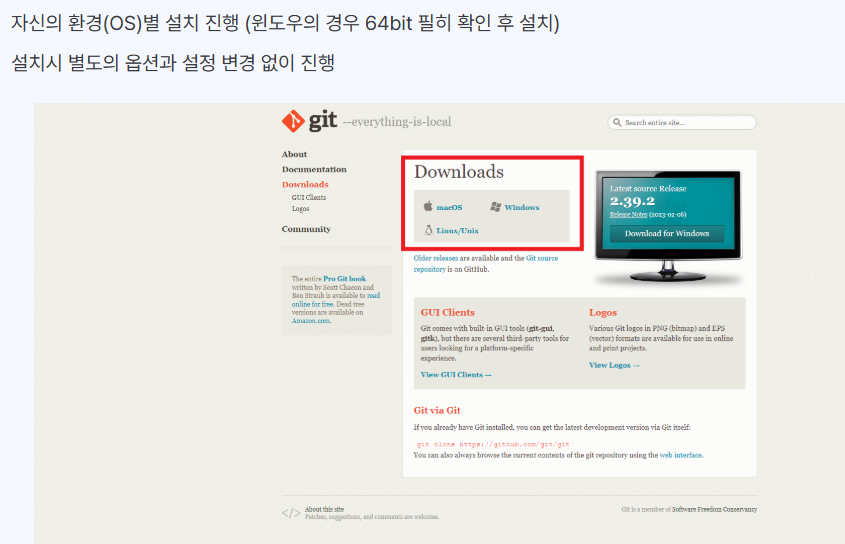Open the Amazon.com link

(x=311, y=321)
